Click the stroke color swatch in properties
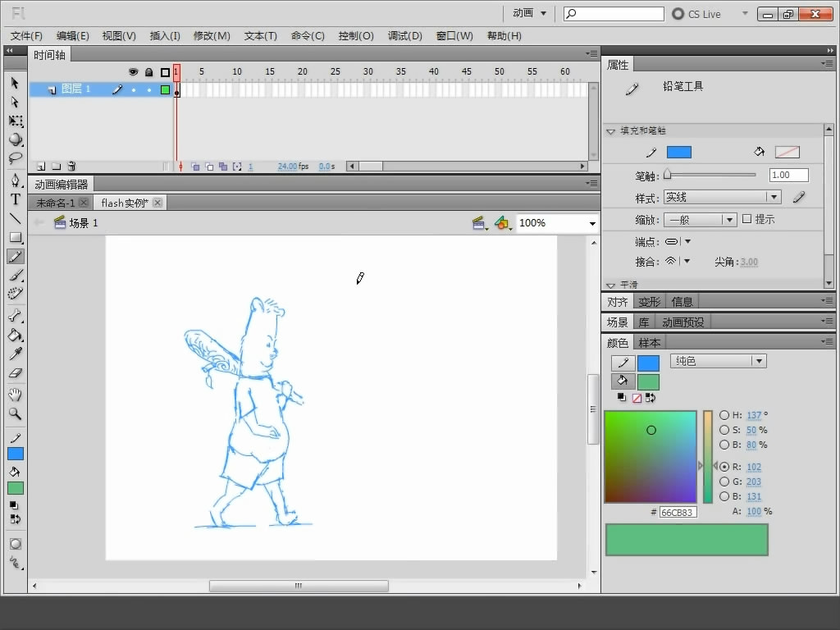The height and width of the screenshot is (630, 840). (678, 152)
